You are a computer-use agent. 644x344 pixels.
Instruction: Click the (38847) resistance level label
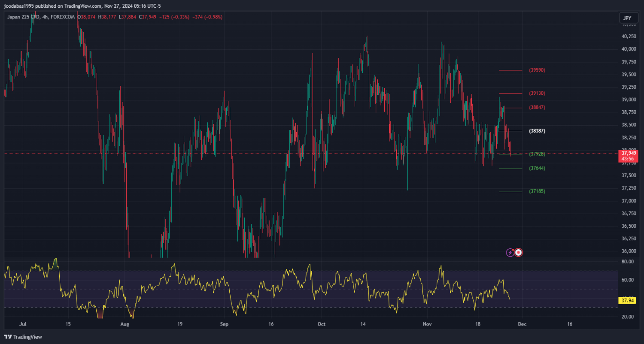[537, 107]
